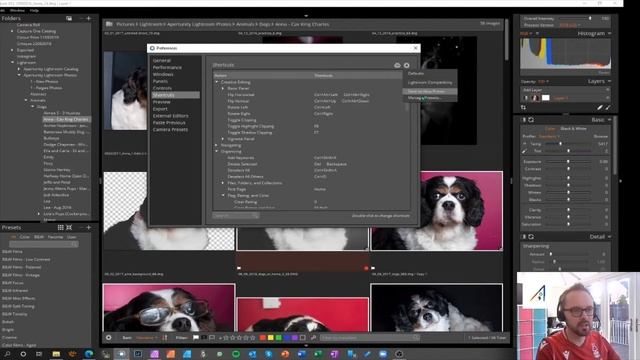Switch Basic panel to Black & White
The width and height of the screenshot is (640, 360).
[x=573, y=129]
